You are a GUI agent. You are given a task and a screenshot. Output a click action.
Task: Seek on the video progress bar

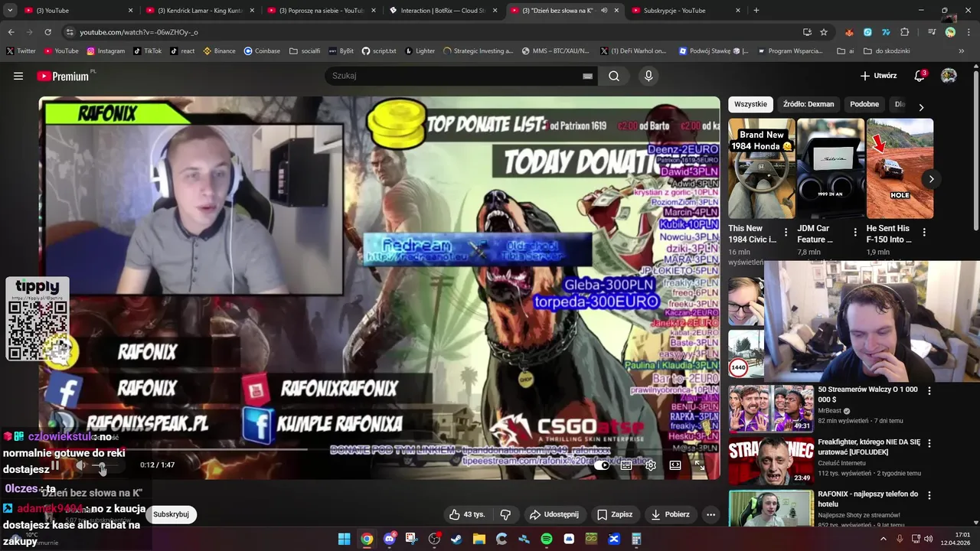click(379, 450)
